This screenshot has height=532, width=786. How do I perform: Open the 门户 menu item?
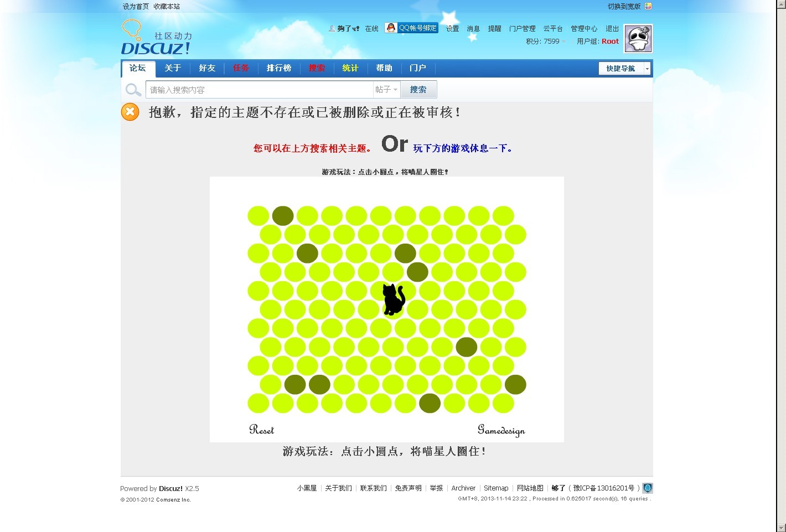pos(418,68)
